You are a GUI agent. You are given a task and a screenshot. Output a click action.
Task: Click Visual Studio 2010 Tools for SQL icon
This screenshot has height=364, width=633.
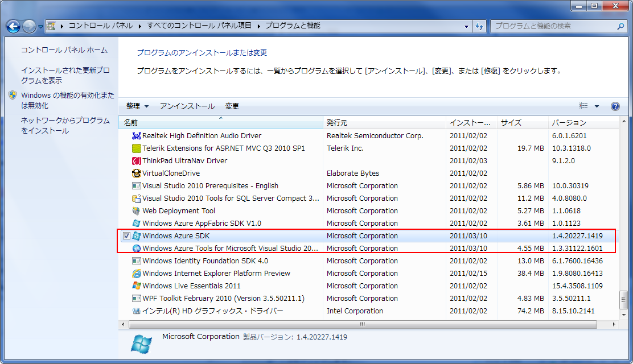(137, 198)
